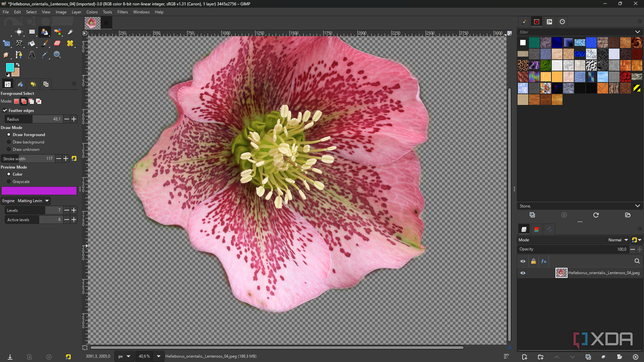Screen dimensions: 644x362
Task: Select the Color Picker tool
Action: (x=45, y=55)
